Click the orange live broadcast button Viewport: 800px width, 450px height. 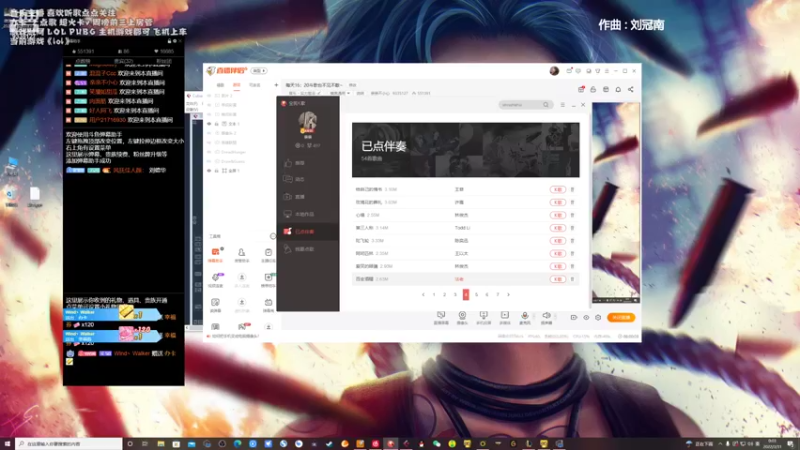pyautogui.click(x=621, y=317)
